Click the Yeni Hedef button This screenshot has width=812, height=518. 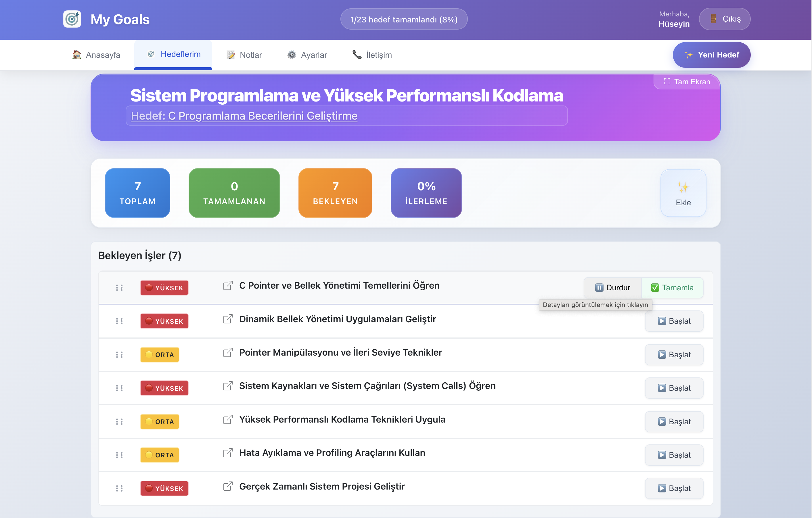pos(711,55)
